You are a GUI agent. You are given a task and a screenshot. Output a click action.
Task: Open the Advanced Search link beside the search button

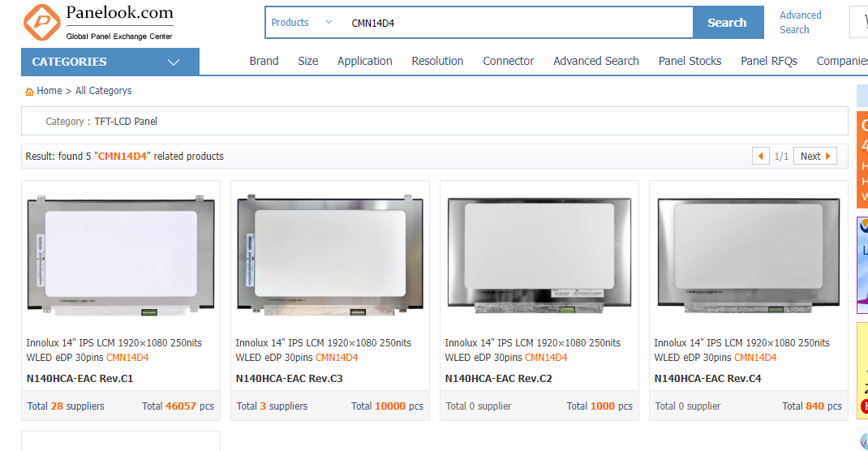[801, 23]
